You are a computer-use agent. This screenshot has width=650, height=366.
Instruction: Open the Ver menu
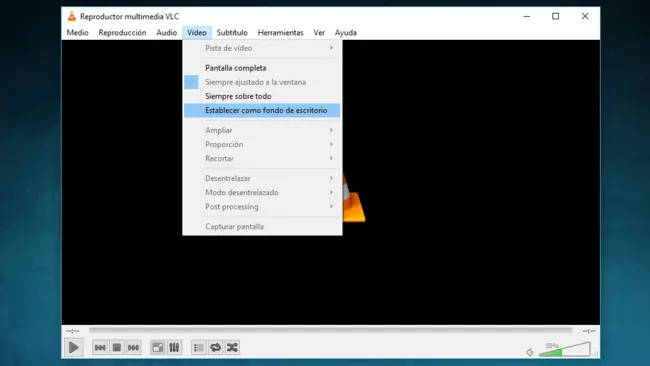(319, 32)
